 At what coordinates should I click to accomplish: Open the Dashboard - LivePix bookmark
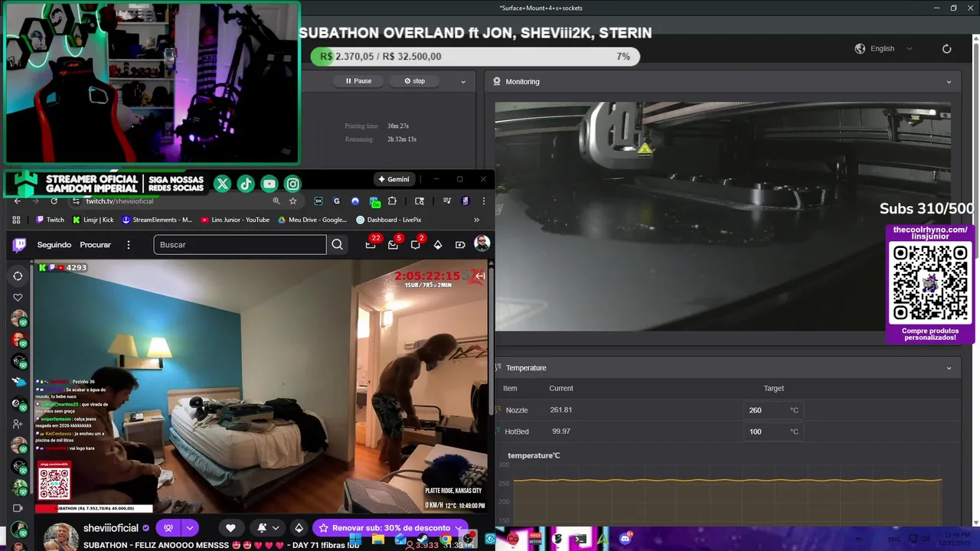point(389,220)
